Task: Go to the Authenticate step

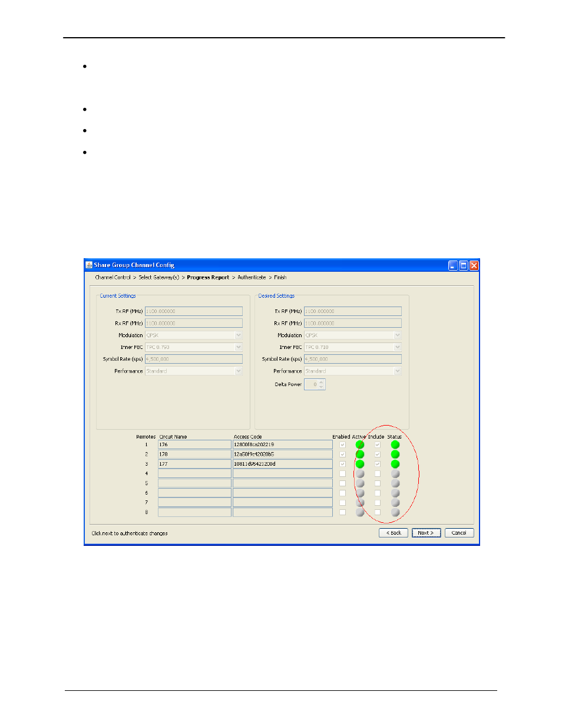Action: (x=252, y=278)
